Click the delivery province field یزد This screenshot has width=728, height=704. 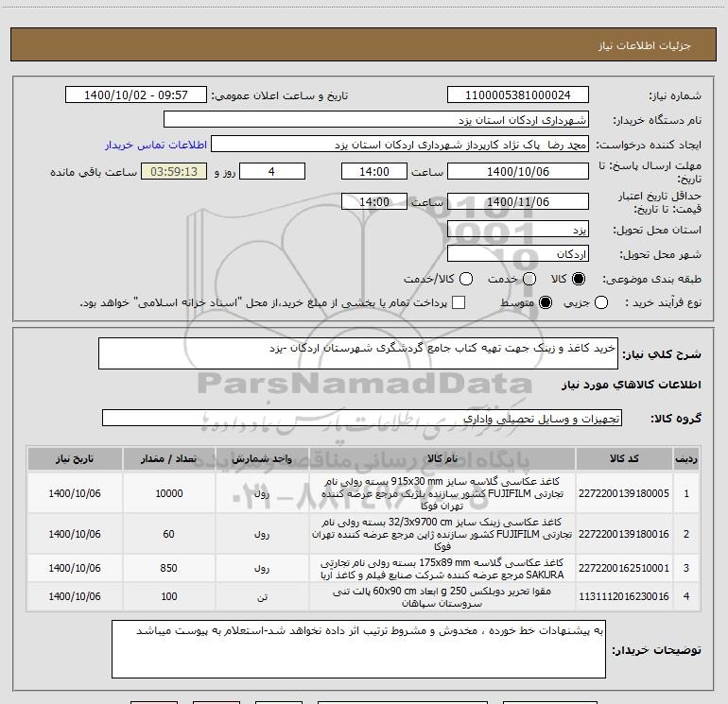click(x=518, y=230)
